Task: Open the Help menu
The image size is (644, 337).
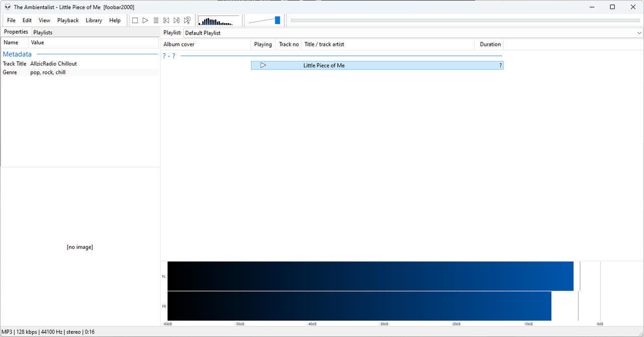Action: (x=115, y=21)
